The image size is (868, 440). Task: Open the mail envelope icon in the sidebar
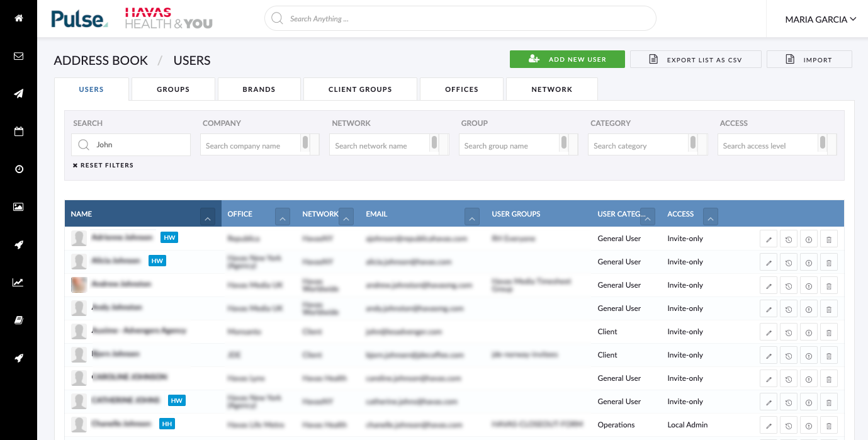(18, 55)
